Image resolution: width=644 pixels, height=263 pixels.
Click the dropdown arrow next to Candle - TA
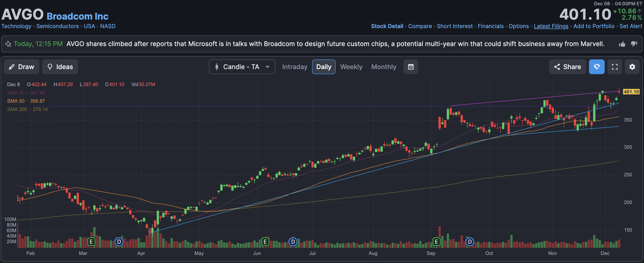267,67
